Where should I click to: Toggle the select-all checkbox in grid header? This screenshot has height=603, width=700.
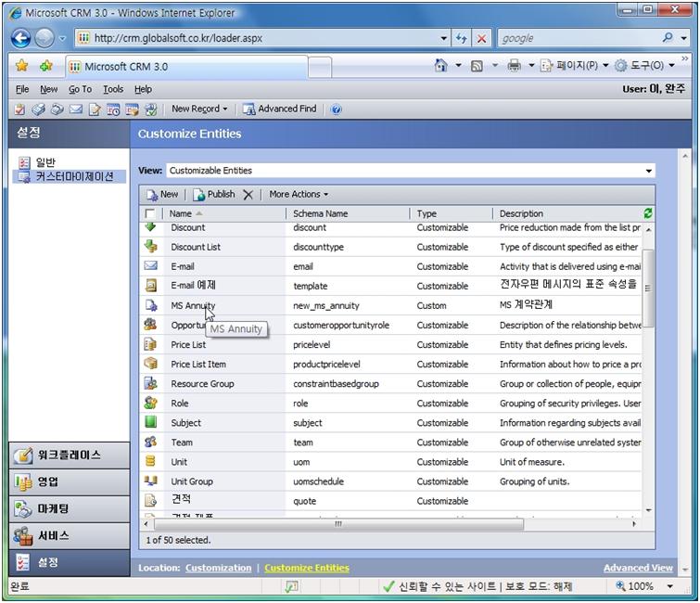150,214
